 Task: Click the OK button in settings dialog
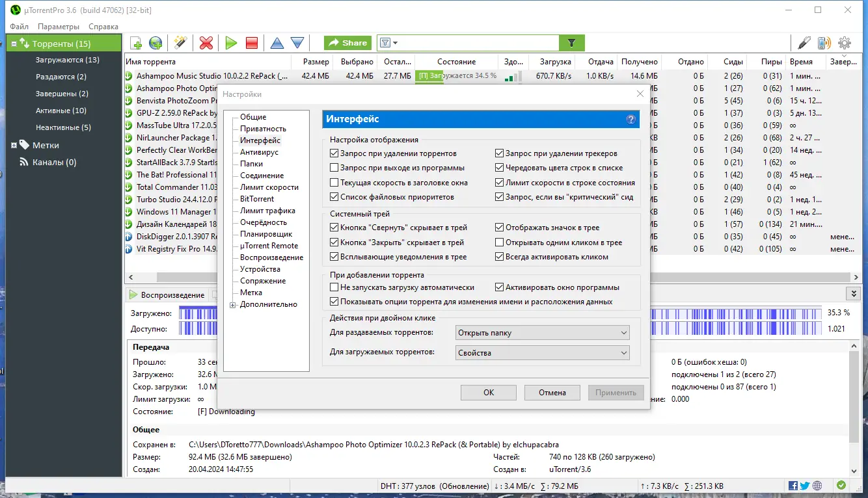tap(489, 392)
